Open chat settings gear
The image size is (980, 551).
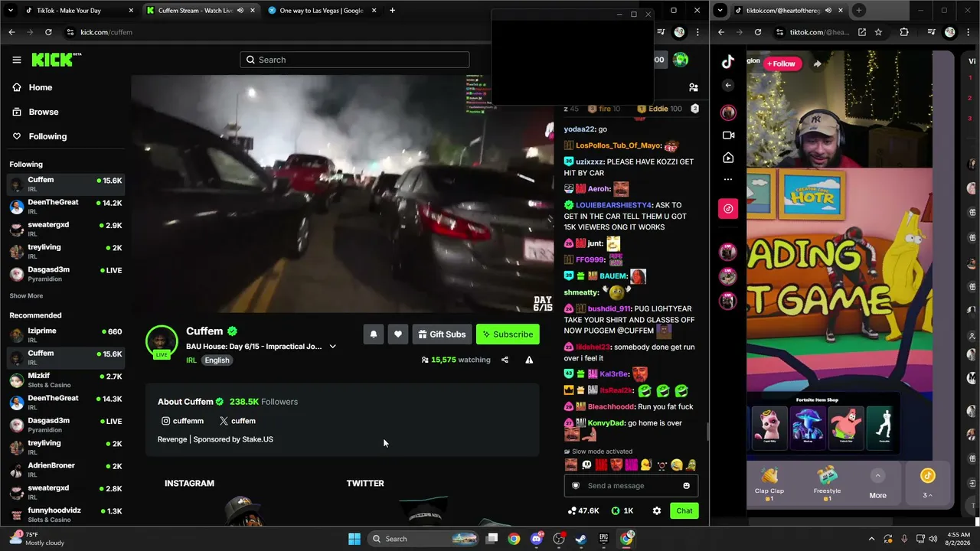pos(656,510)
